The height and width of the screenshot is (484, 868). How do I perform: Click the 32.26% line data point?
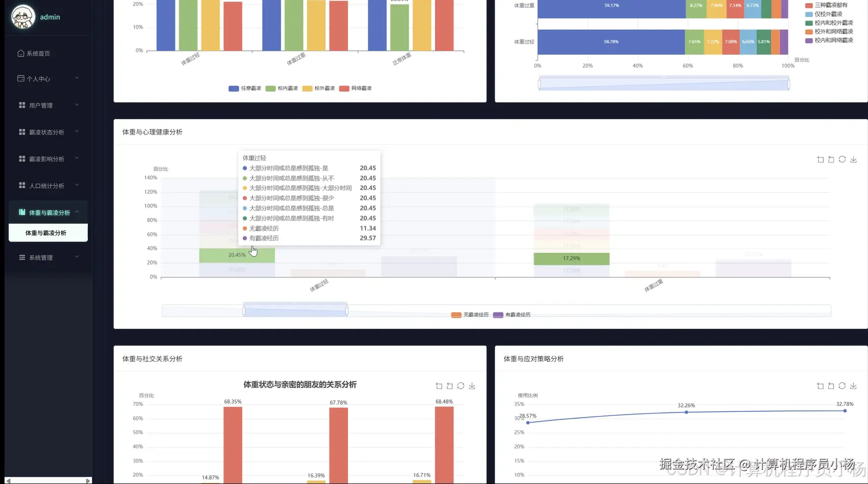click(686, 412)
